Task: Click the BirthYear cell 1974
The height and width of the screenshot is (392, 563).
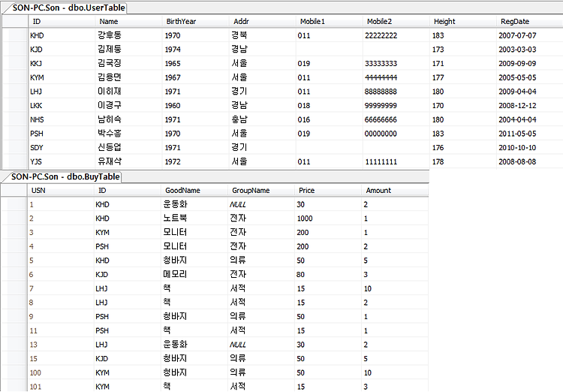Action: [195, 50]
